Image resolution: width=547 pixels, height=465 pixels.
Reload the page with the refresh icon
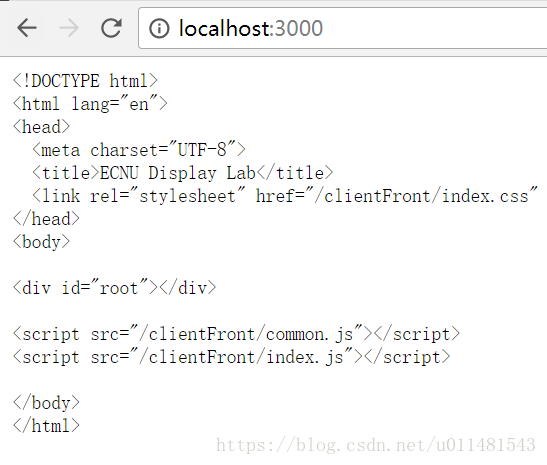tap(111, 28)
